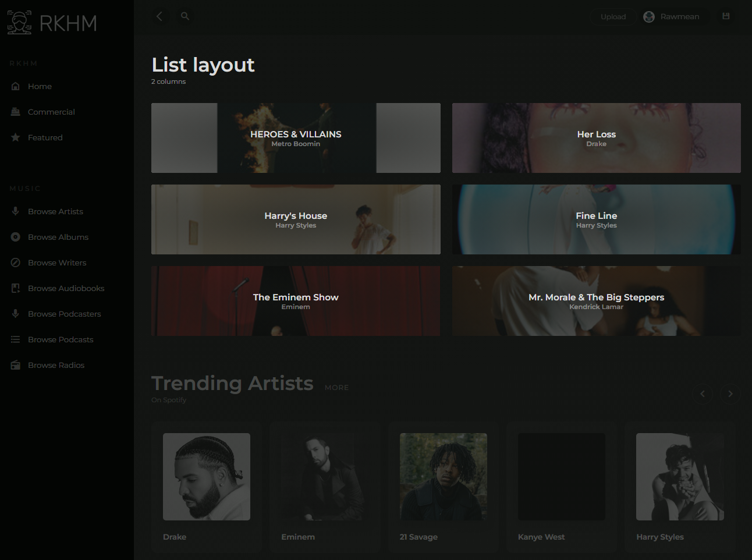This screenshot has height=560, width=752.
Task: Click the save icon in the top bar
Action: [726, 16]
